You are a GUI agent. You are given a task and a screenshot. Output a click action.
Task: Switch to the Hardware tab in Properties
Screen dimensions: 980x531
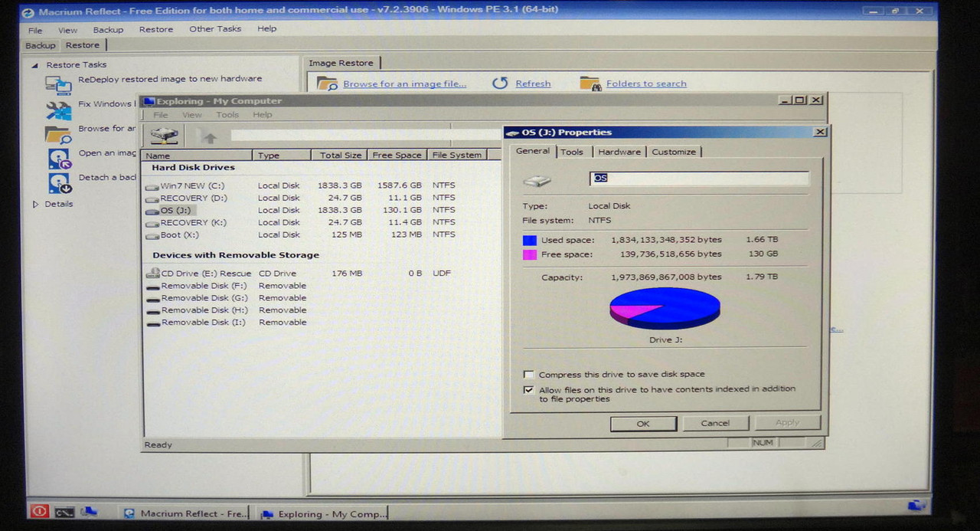pos(619,152)
